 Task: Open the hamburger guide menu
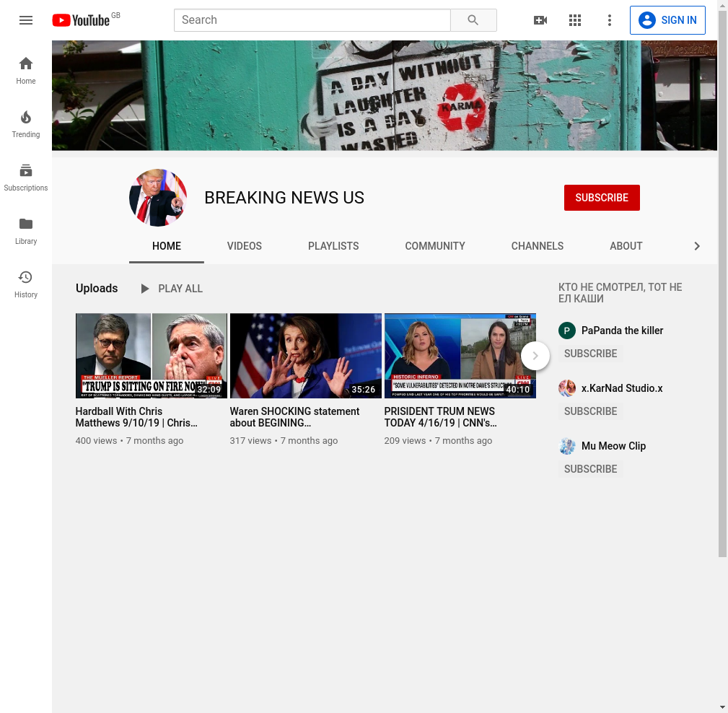[26, 20]
